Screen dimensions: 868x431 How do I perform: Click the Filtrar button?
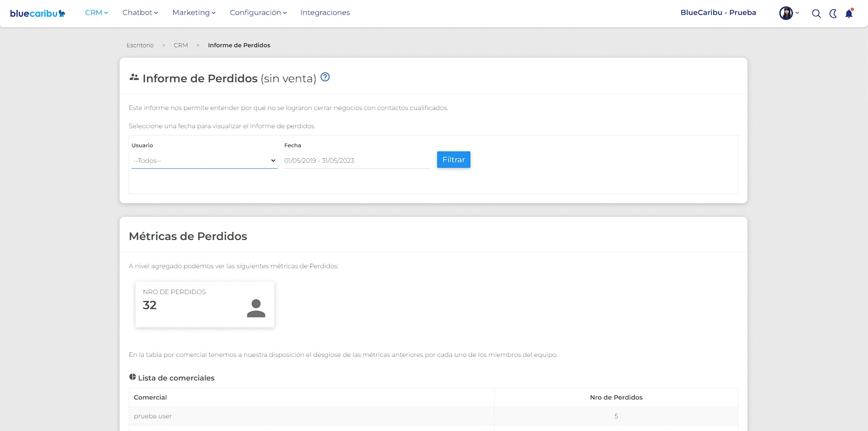(x=454, y=160)
